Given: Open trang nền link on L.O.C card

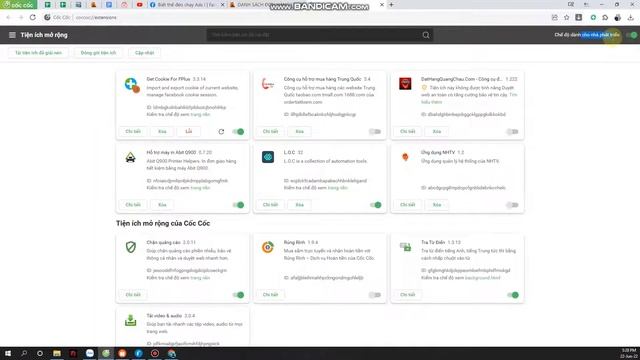Looking at the screenshot, I should pyautogui.click(x=337, y=188).
